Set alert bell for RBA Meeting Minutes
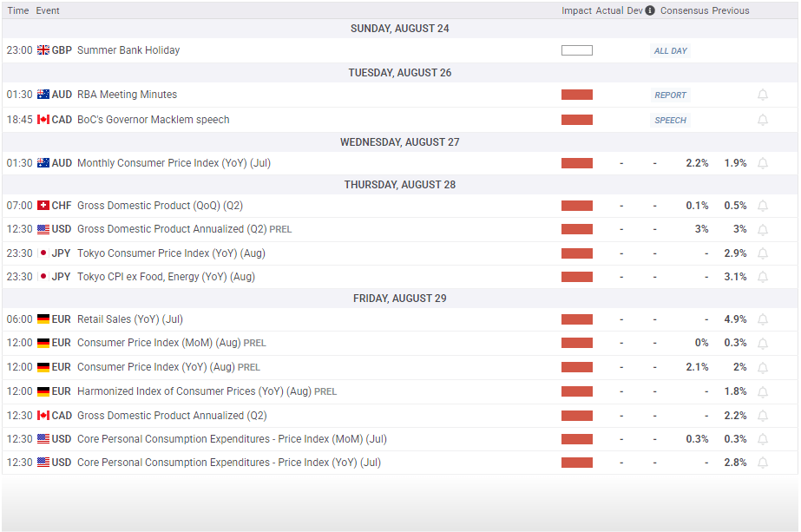Image resolution: width=801 pixels, height=532 pixels. 763,95
